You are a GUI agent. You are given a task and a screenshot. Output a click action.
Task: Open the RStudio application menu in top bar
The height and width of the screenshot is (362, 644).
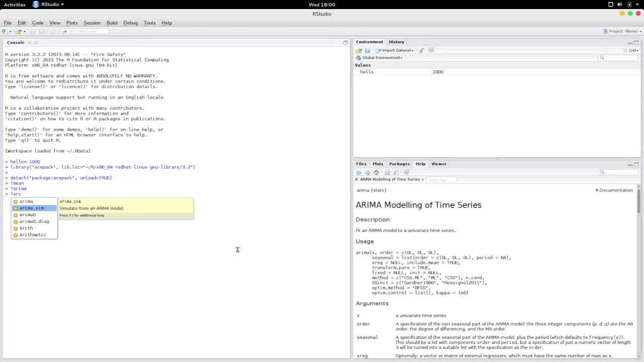[49, 5]
